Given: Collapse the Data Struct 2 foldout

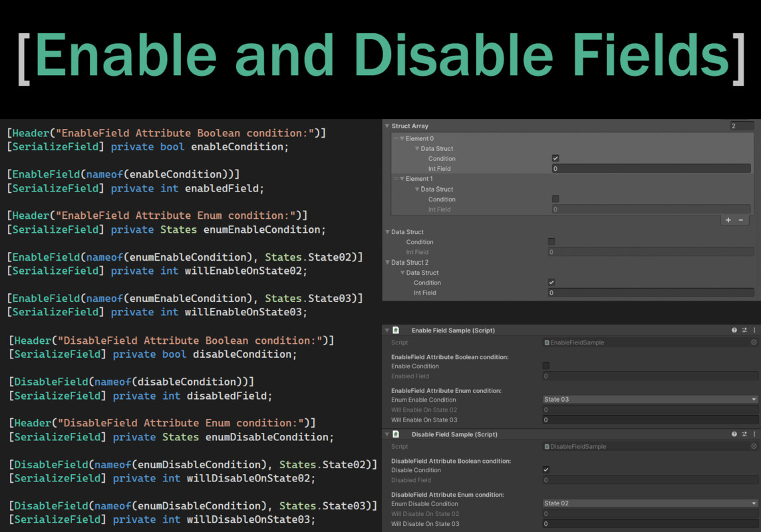Looking at the screenshot, I should [x=387, y=263].
